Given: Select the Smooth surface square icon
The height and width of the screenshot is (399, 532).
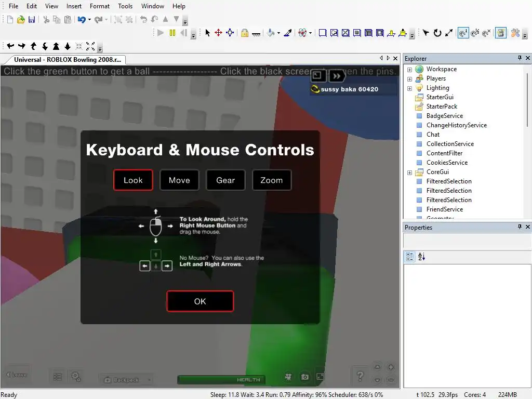Looking at the screenshot, I should (x=323, y=33).
